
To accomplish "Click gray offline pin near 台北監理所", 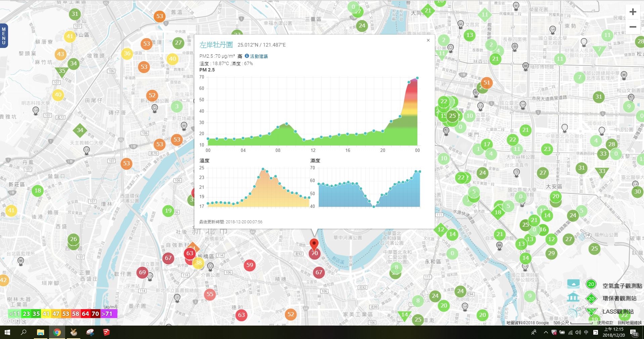I will point(21,261).
